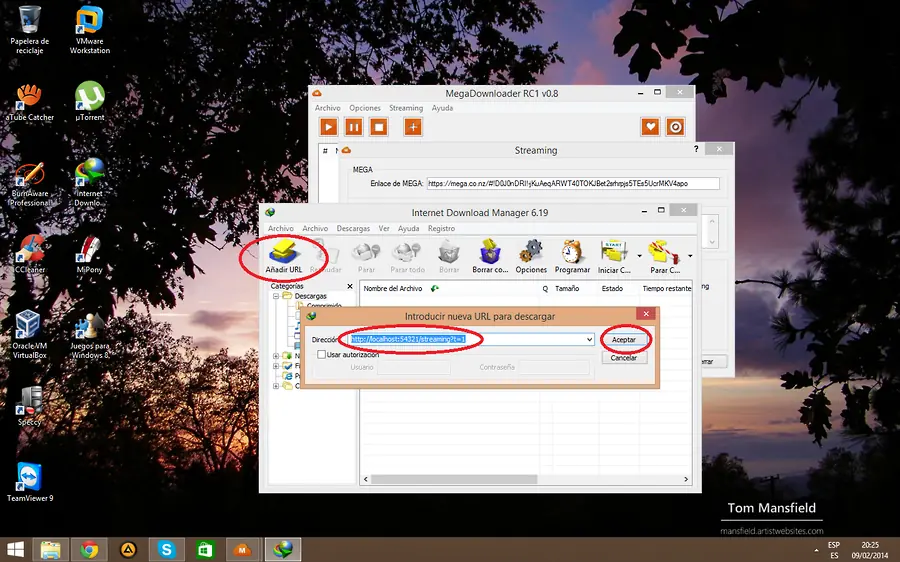Open the Registro menu in IDM

[x=441, y=228]
